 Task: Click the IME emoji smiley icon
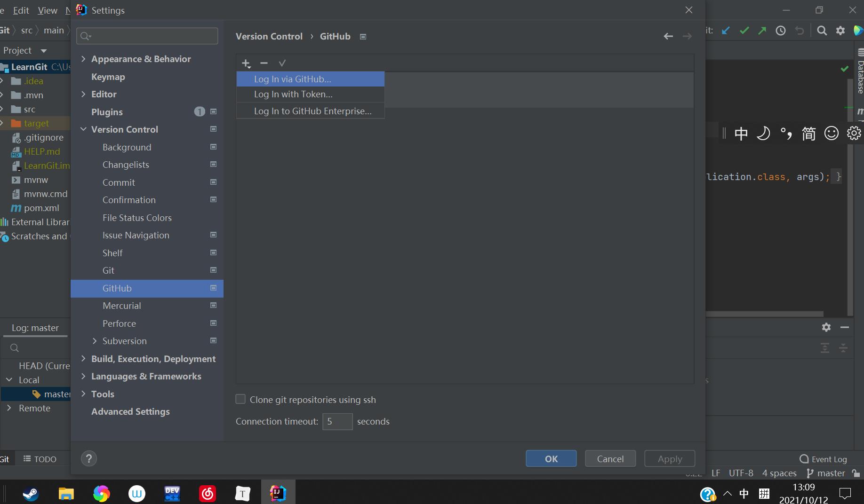pos(832,134)
